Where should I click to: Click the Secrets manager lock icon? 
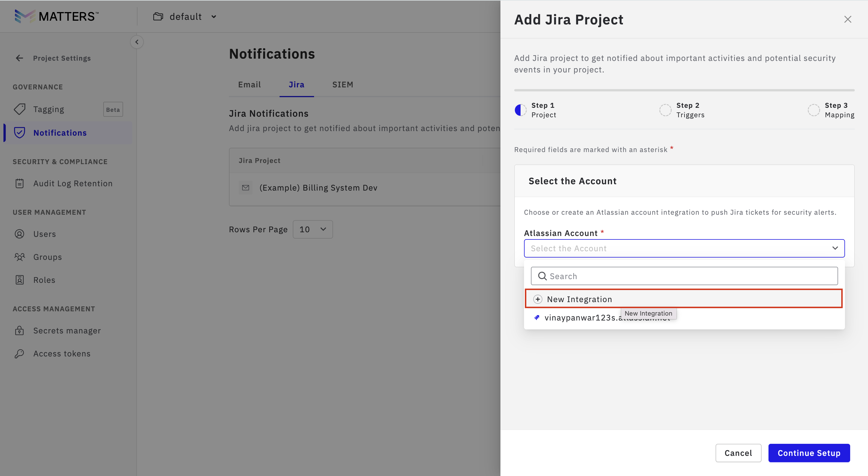coord(20,331)
